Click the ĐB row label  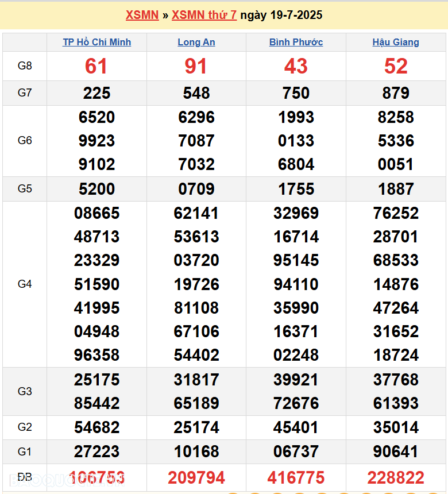click(x=25, y=477)
